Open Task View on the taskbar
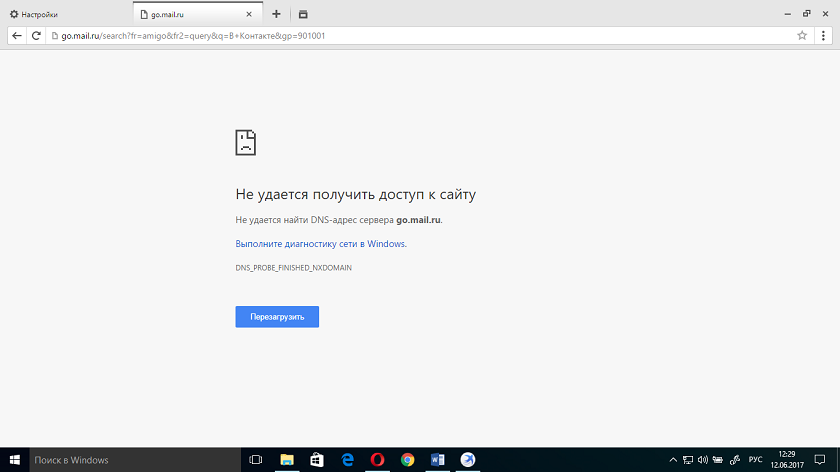The image size is (840, 472). 256,460
